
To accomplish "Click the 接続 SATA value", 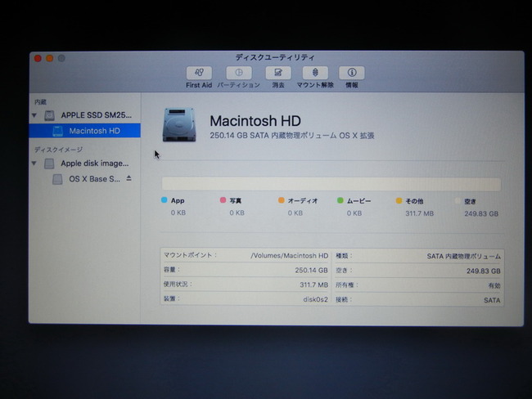I will pyautogui.click(x=492, y=300).
